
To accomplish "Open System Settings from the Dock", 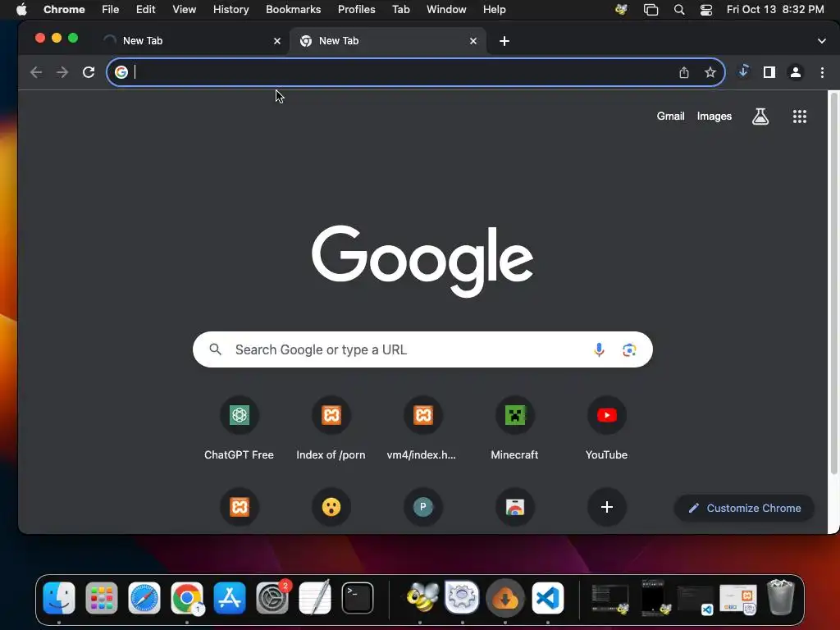I will pos(272,598).
